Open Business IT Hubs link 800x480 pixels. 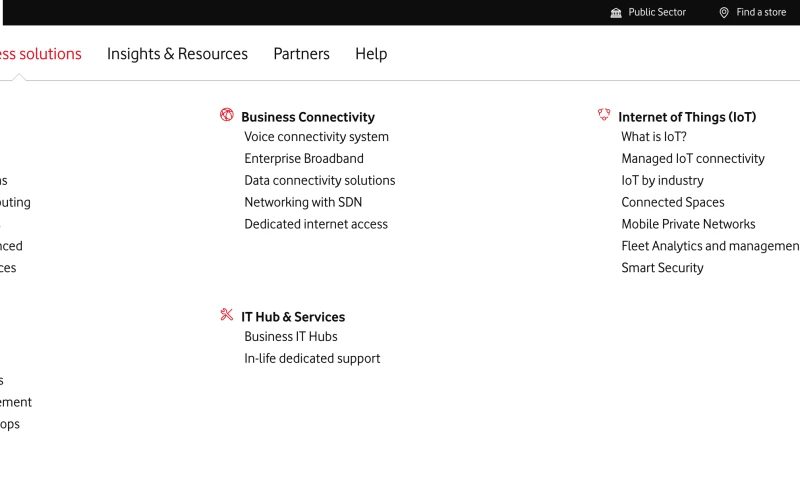tap(291, 337)
